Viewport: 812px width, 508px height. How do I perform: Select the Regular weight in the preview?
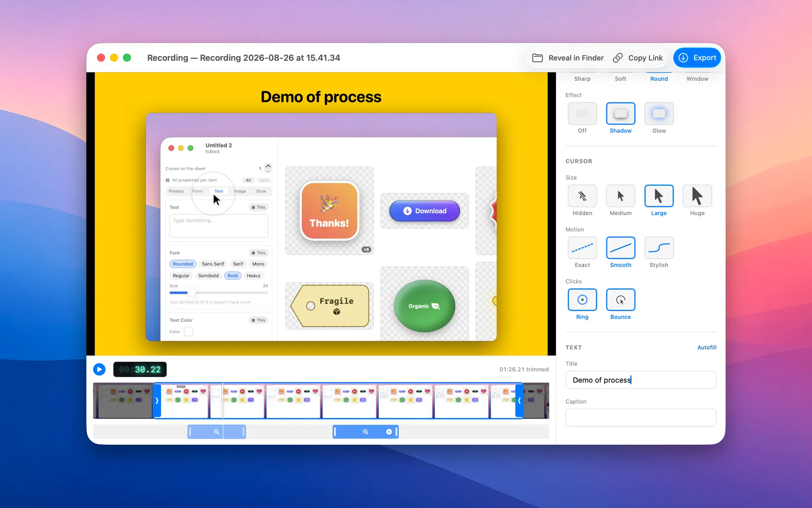click(x=181, y=275)
